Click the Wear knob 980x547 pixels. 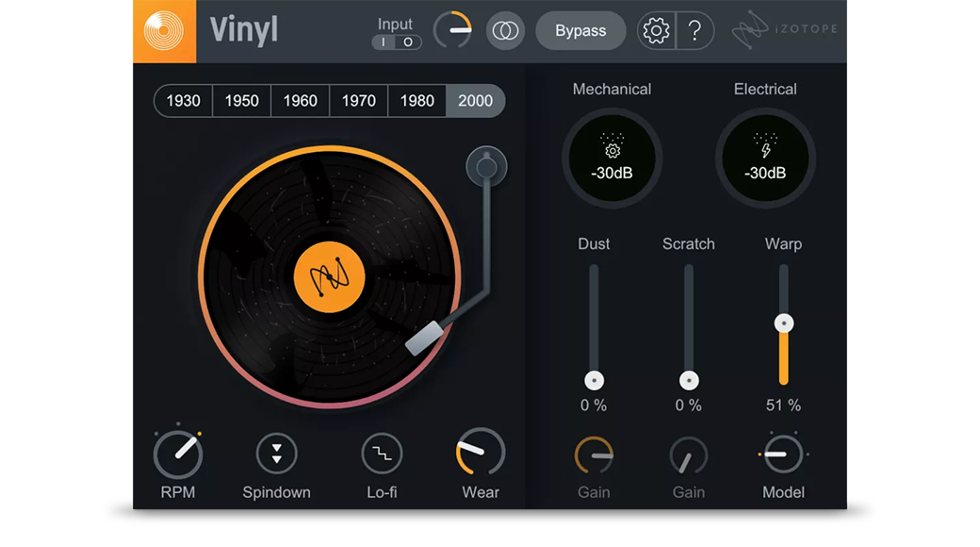[x=480, y=452]
